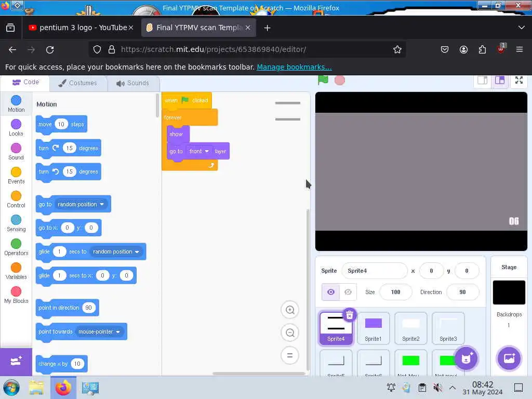Screen dimensions: 532x399
Task: Click the sprite x position field
Action: [431, 271]
